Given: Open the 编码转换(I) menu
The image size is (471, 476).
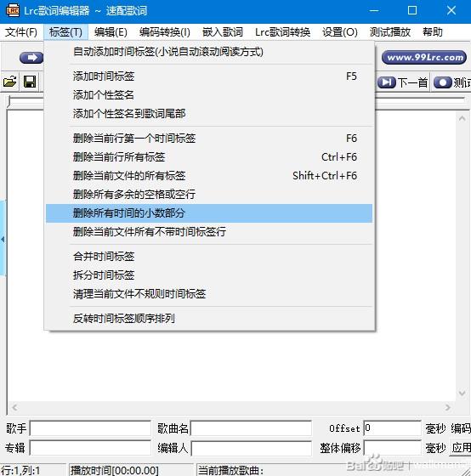Looking at the screenshot, I should pyautogui.click(x=165, y=32).
